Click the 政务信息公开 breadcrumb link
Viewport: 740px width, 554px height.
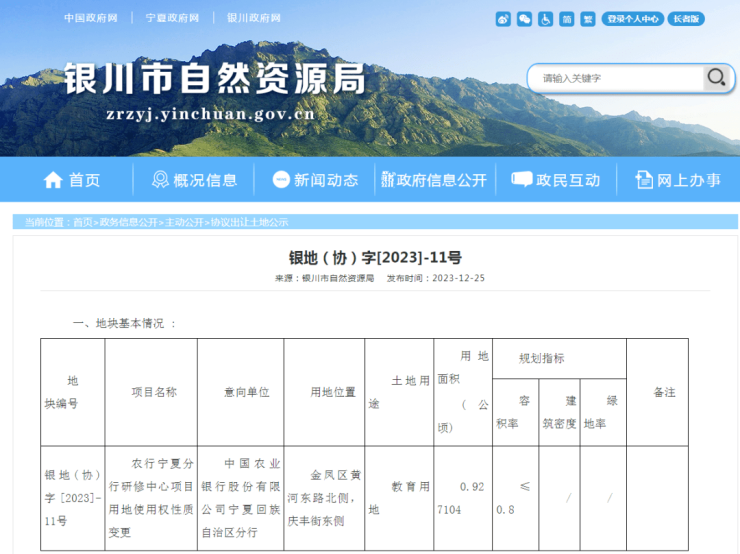click(x=128, y=222)
